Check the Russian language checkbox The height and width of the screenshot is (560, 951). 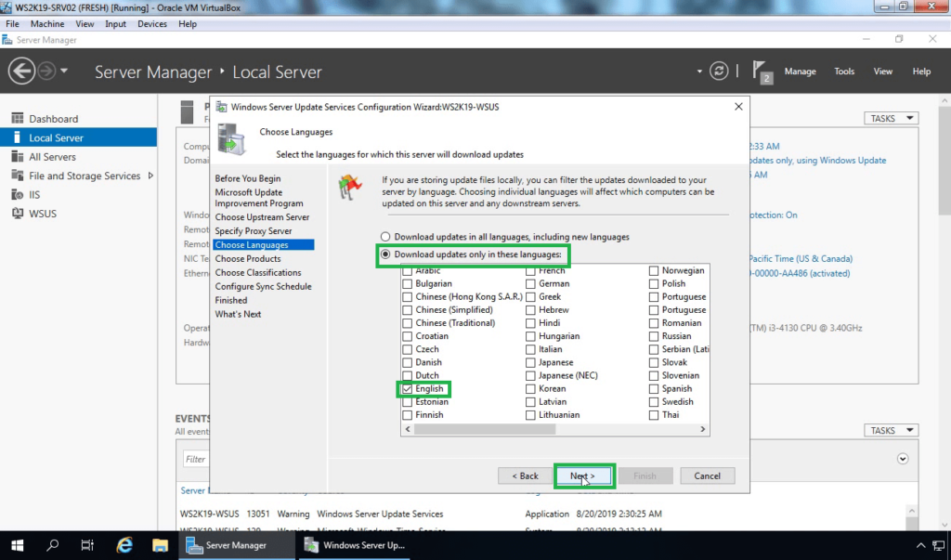[x=654, y=336]
